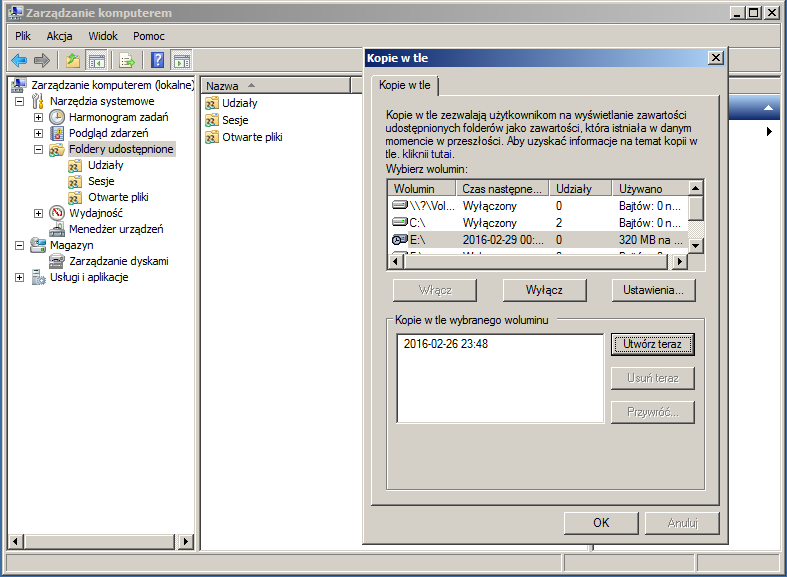This screenshot has height=577, width=787.
Task: Click volume list scrollbar up arrow
Action: [x=695, y=188]
